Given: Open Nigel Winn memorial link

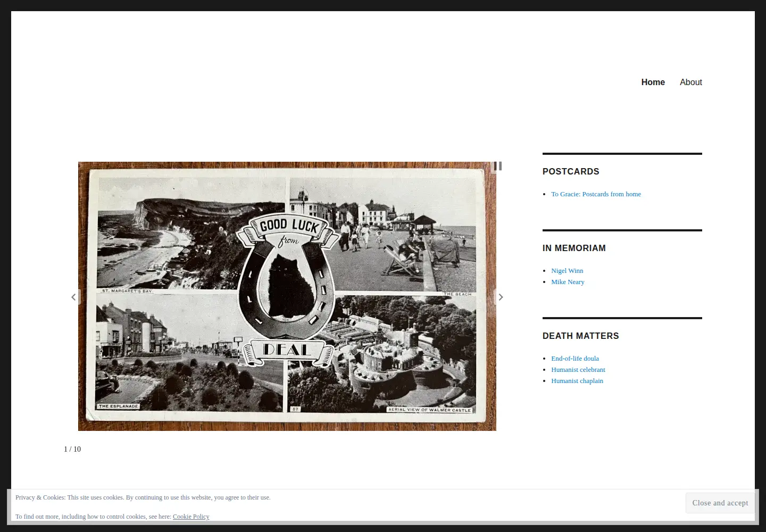Looking at the screenshot, I should click(x=567, y=271).
